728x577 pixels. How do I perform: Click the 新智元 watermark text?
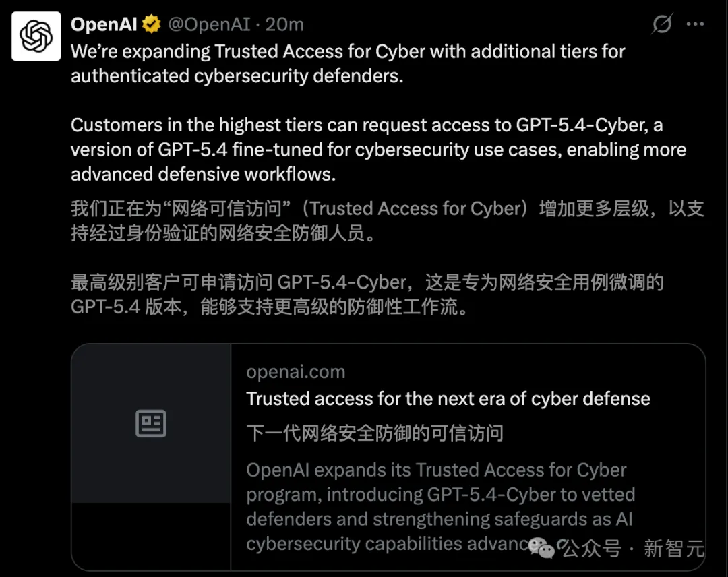click(673, 549)
